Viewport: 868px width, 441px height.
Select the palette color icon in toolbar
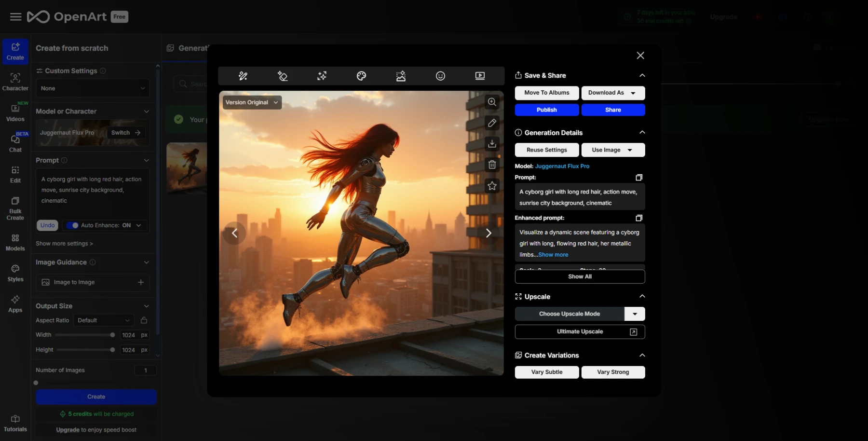[361, 76]
